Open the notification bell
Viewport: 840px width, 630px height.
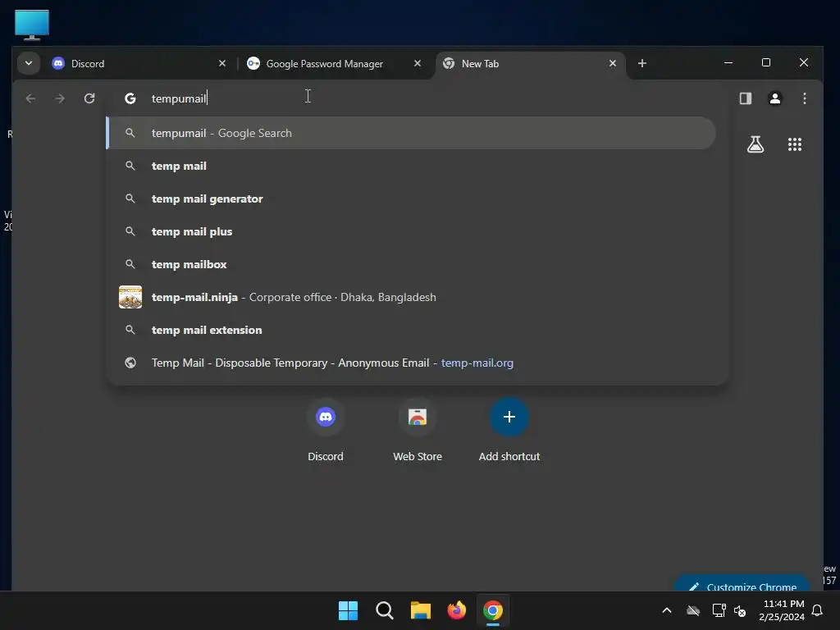[818, 610]
